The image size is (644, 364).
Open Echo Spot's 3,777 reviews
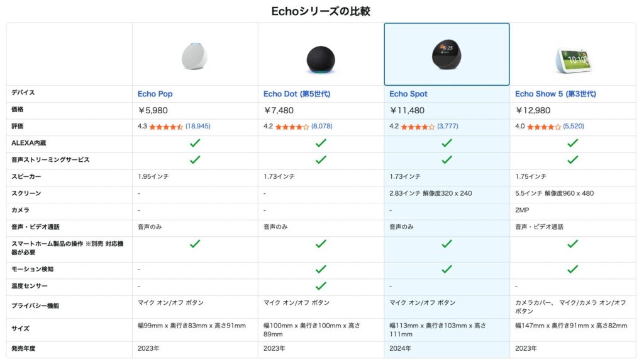click(x=448, y=127)
